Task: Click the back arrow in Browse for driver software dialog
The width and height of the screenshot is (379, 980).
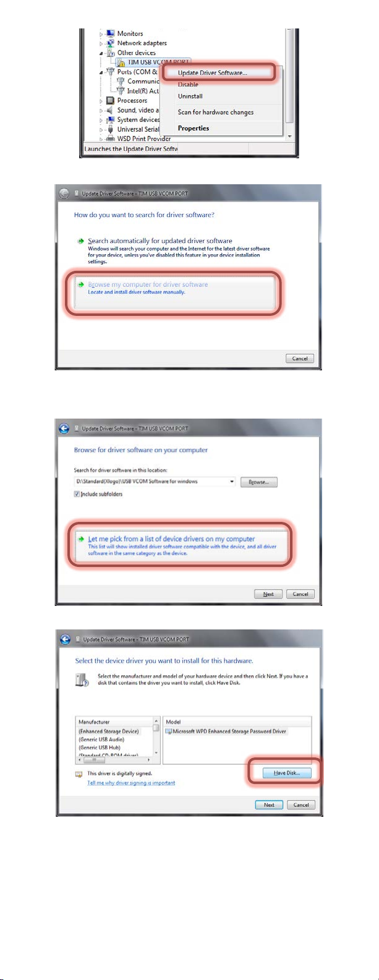Action: 64,428
